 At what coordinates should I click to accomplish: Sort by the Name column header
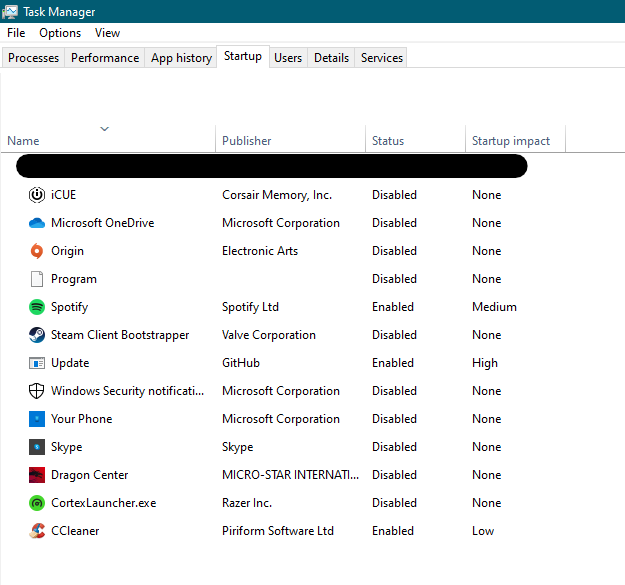pyautogui.click(x=23, y=141)
